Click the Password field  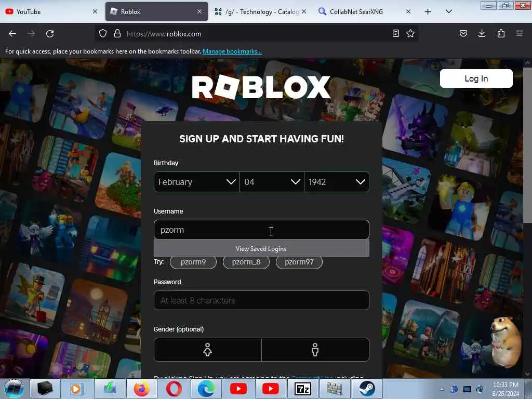[261, 300]
